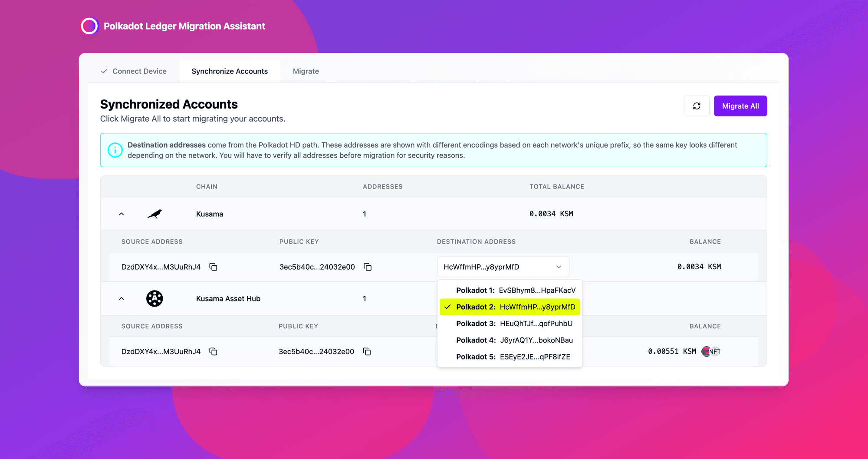
Task: Click DESTINATION ADDRESS header under Kusama
Action: tap(477, 241)
